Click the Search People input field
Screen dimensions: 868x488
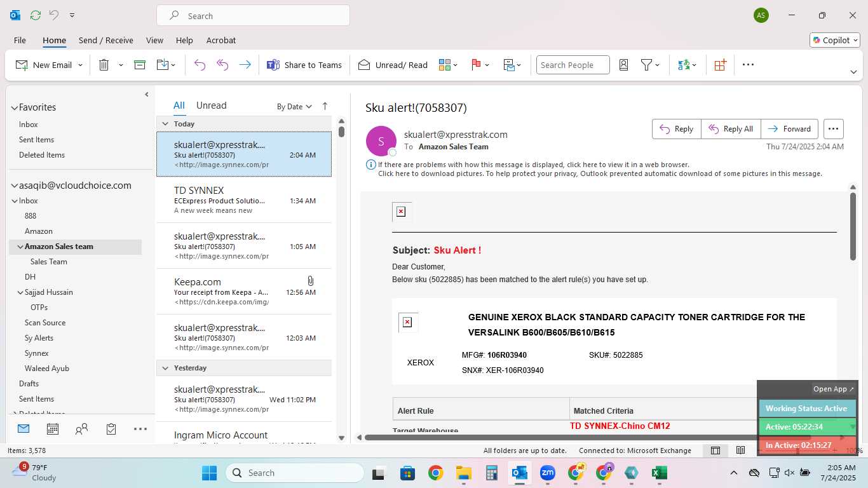coord(573,65)
